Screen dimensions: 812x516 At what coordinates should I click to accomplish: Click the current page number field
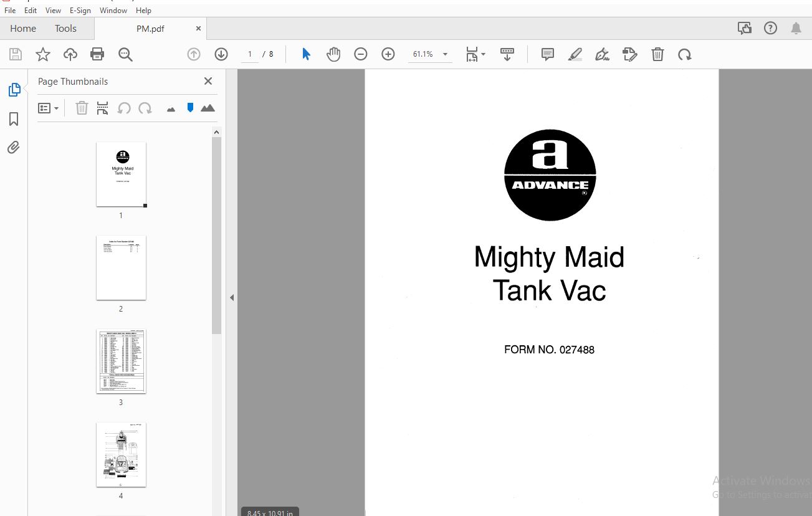(250, 54)
